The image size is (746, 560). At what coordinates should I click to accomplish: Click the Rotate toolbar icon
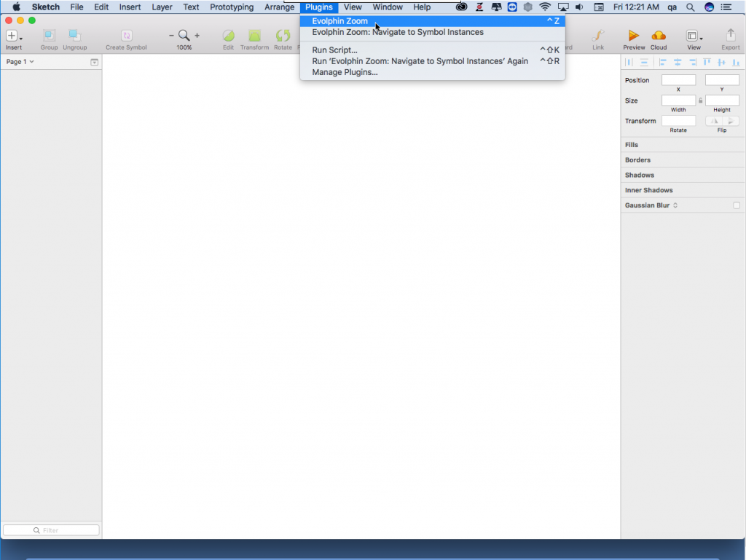(283, 36)
